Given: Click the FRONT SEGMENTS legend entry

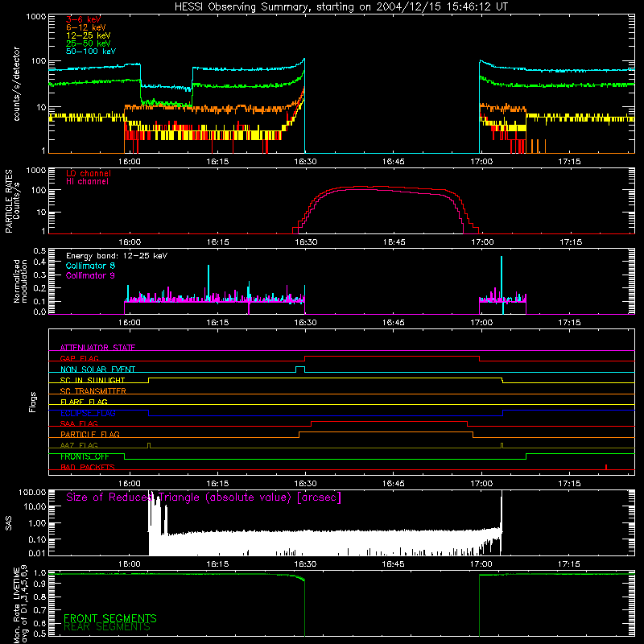Looking at the screenshot, I should point(110,618).
